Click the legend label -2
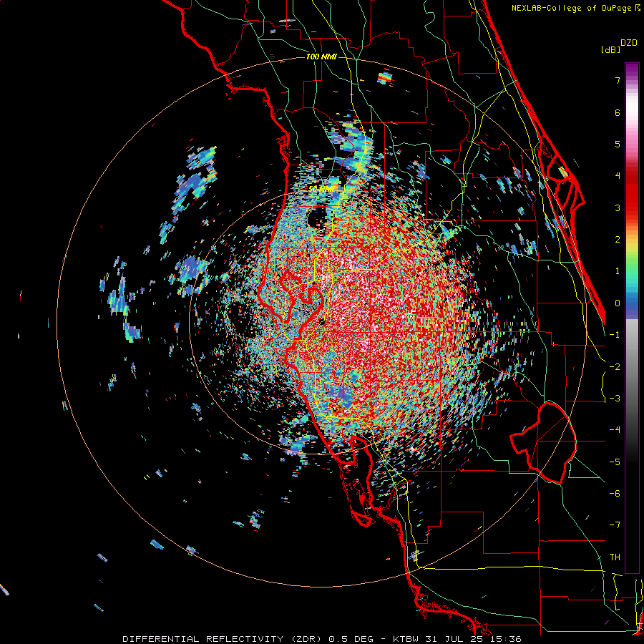 pyautogui.click(x=615, y=367)
